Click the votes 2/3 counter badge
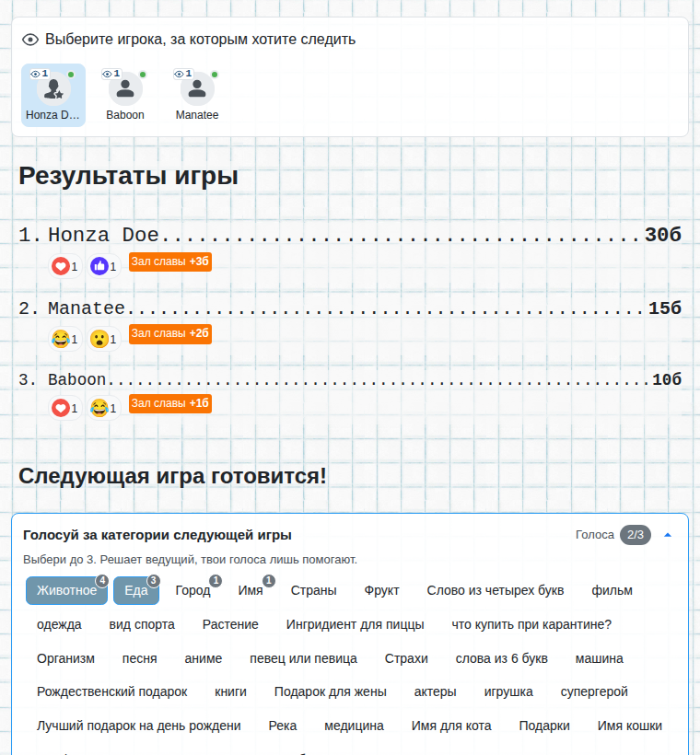 click(x=635, y=535)
